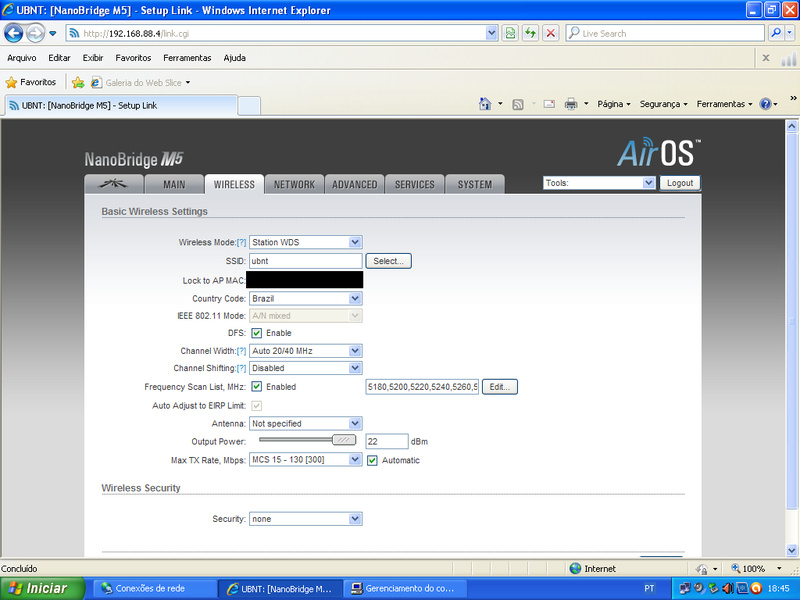Open the Tools dropdown list

(x=599, y=183)
